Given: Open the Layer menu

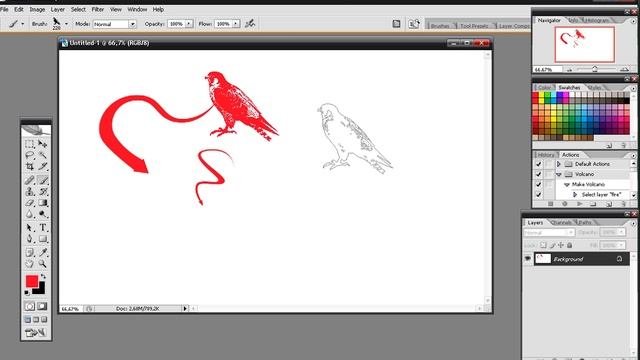Looking at the screenshot, I should coord(58,9).
